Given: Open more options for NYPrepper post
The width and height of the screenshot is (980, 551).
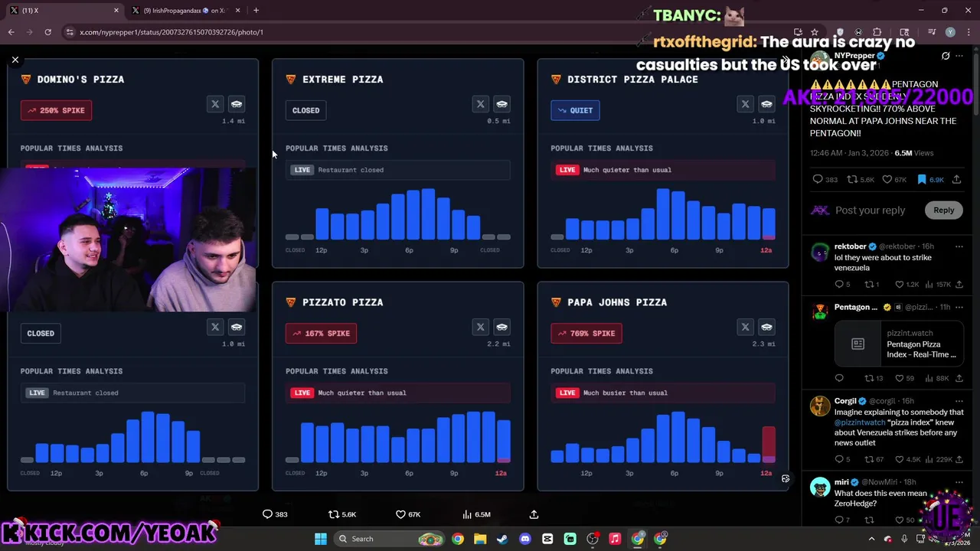Looking at the screenshot, I should click(959, 56).
